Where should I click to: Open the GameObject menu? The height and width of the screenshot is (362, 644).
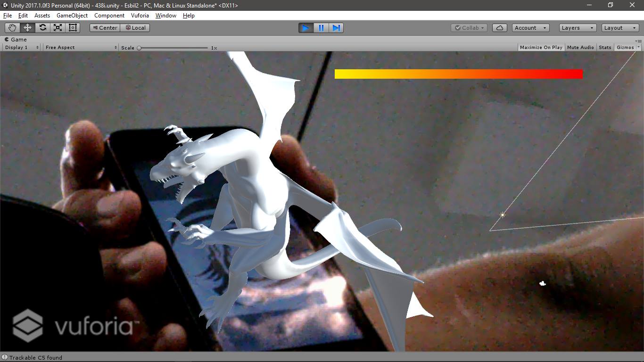72,16
